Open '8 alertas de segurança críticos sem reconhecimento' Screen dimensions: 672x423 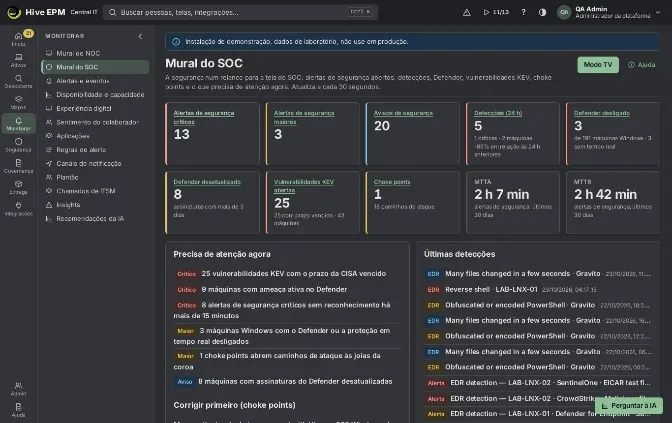tap(282, 310)
